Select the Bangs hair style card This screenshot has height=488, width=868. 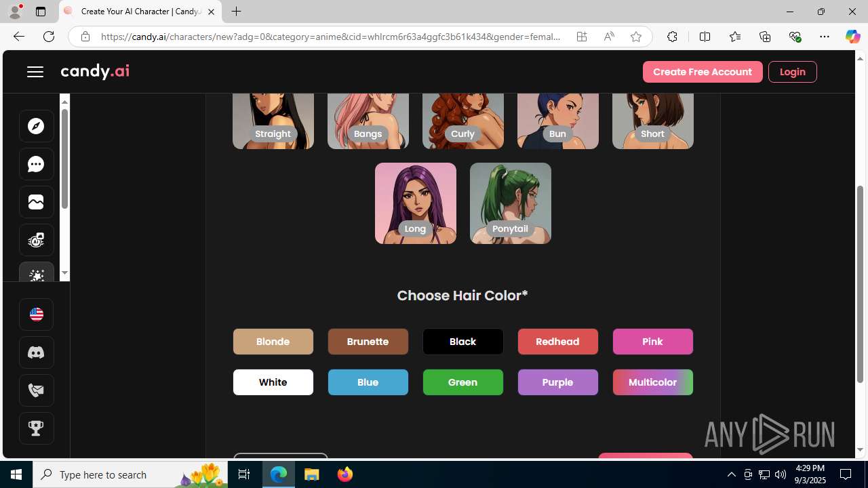tap(368, 121)
